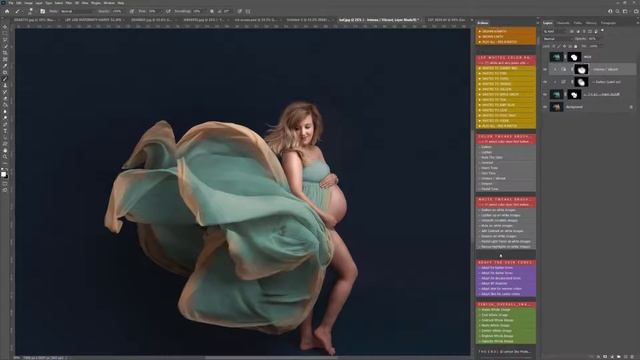Viewport: 640px width, 360px height.
Task: Select the Lasso tool
Action: coord(4,40)
